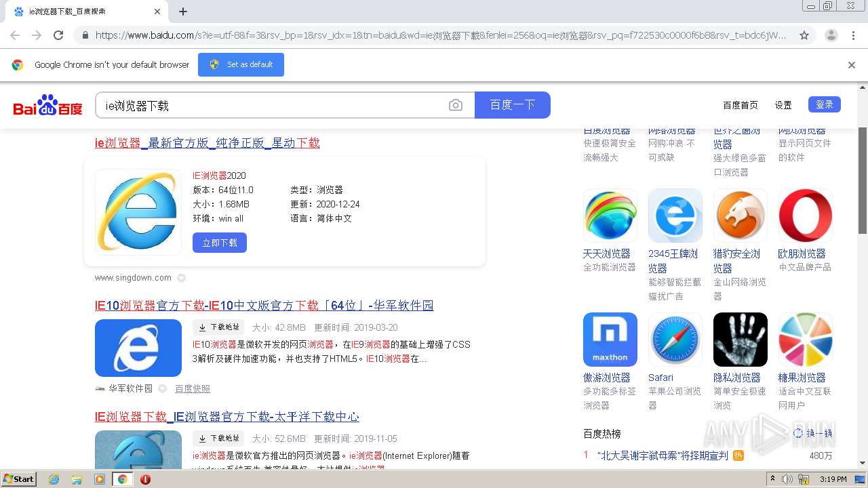Viewport: 868px width, 488px height.
Task: Click the 登录 button
Action: pos(825,104)
